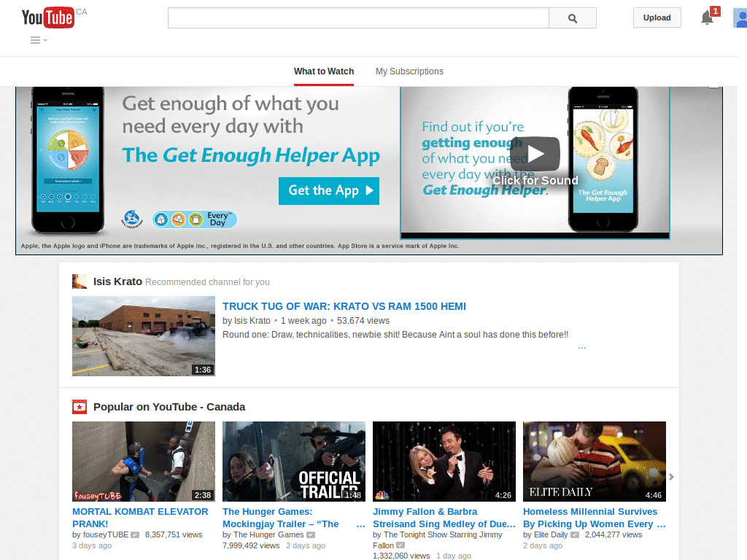The height and width of the screenshot is (560, 747).
Task: Click the Get the App button
Action: (x=329, y=191)
